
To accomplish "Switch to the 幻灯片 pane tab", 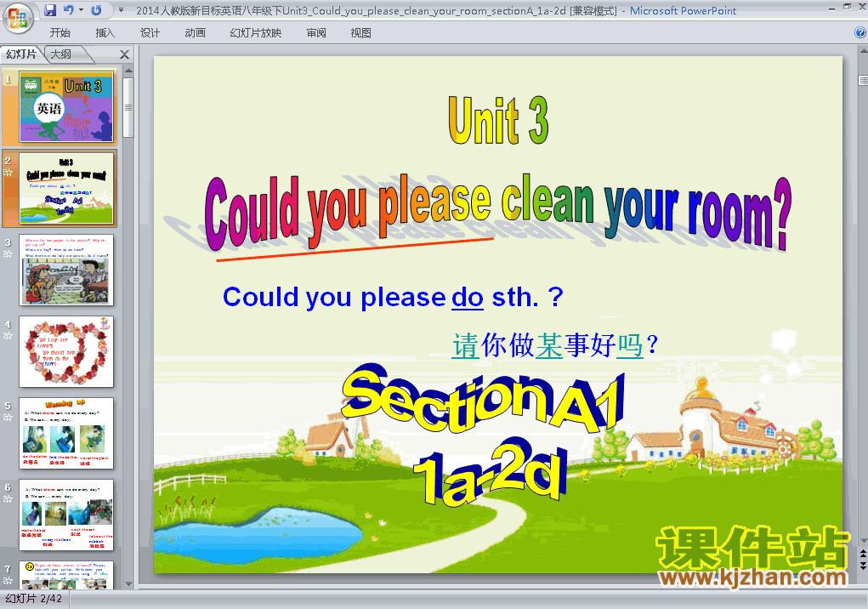I will 21,54.
